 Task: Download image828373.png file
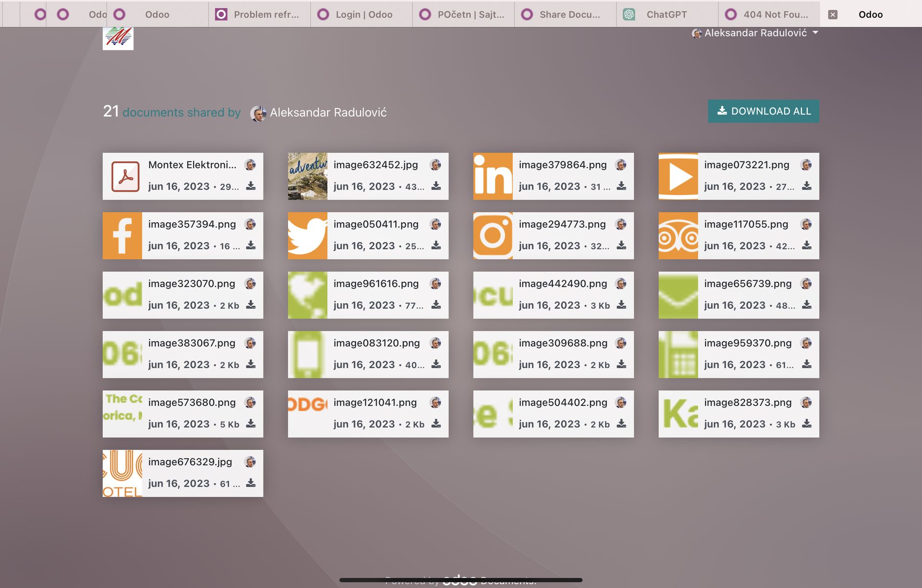pyautogui.click(x=807, y=424)
